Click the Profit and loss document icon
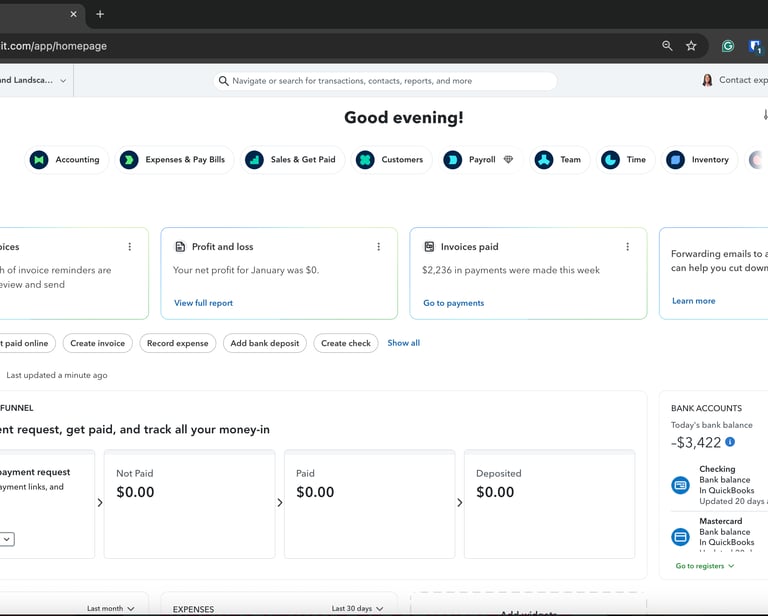The width and height of the screenshot is (768, 616). click(180, 247)
